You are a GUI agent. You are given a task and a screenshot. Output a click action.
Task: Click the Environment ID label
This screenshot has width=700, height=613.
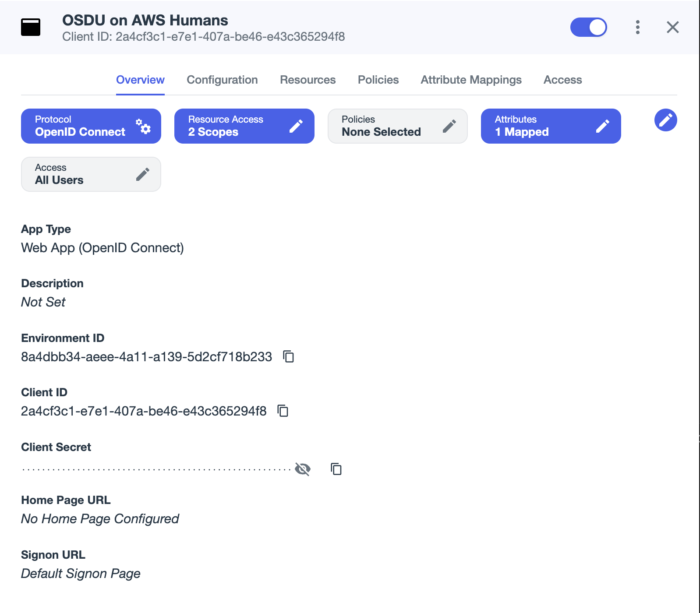63,338
